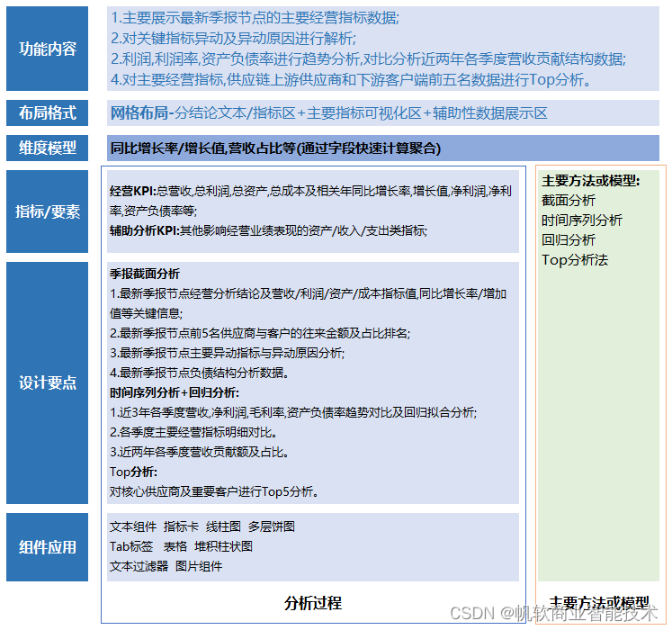This screenshot has height=630, width=672.
Task: Click the 表格 component name
Action: [x=175, y=546]
